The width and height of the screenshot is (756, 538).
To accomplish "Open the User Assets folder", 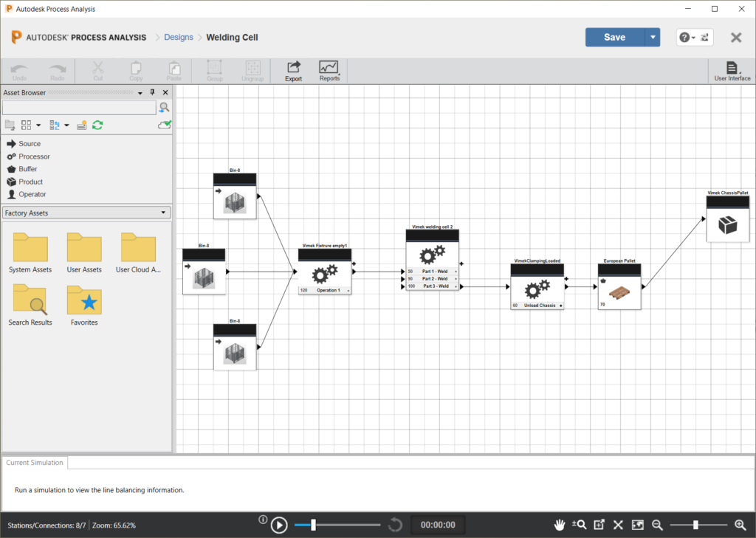I will click(84, 253).
